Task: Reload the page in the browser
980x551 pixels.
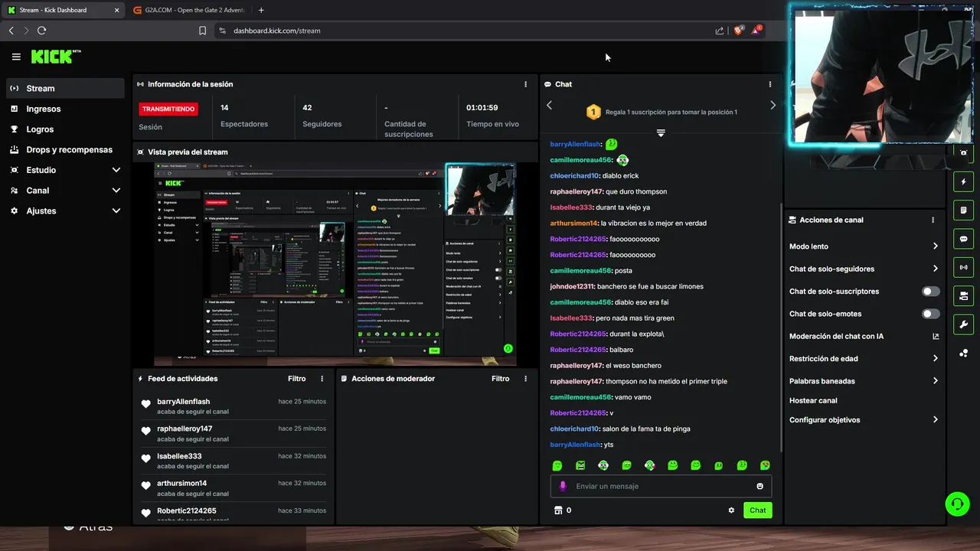Action: point(41,31)
